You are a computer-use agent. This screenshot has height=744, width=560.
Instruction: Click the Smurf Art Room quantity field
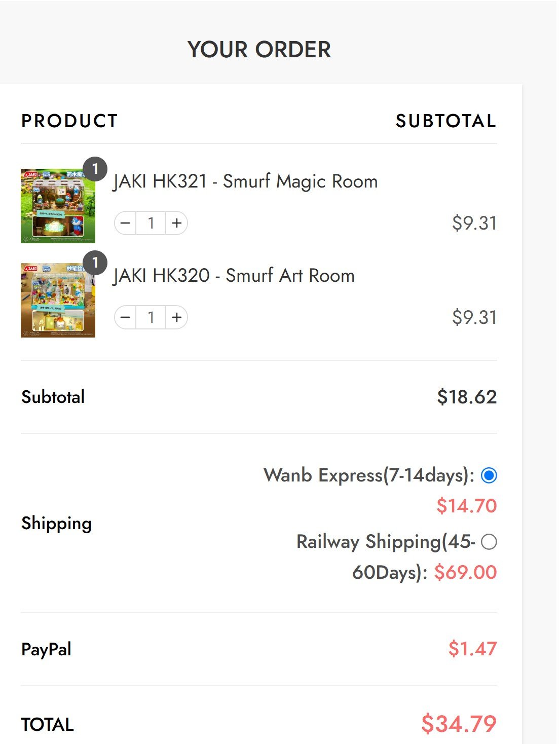click(151, 317)
